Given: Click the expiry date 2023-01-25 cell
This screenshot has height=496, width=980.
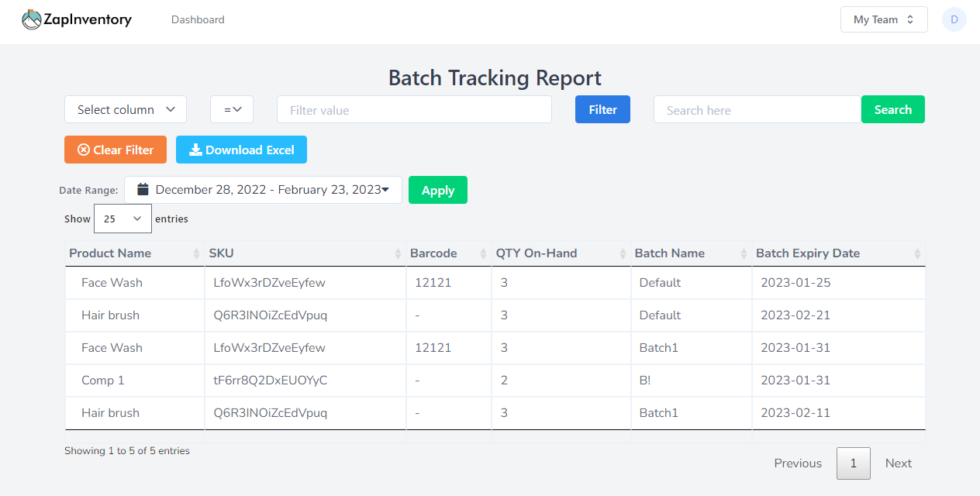Looking at the screenshot, I should point(839,283).
